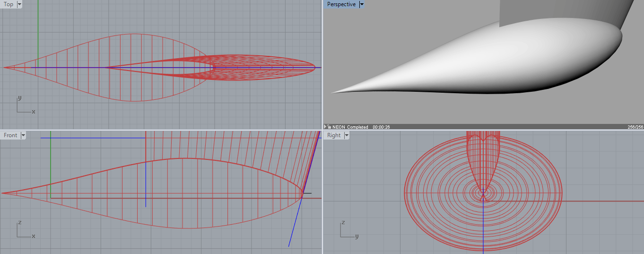Click the 'NEON' text in render status bar

[x=339, y=127]
